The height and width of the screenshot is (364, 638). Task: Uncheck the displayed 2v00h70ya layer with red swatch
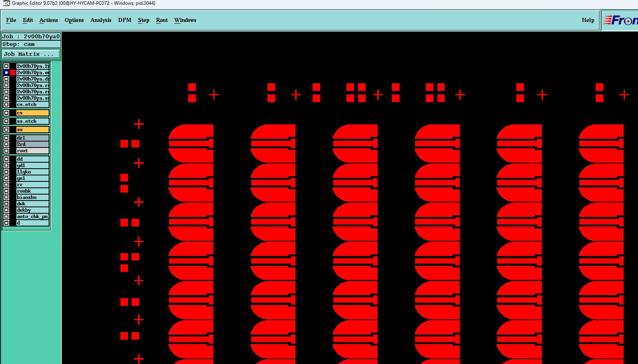click(x=6, y=73)
